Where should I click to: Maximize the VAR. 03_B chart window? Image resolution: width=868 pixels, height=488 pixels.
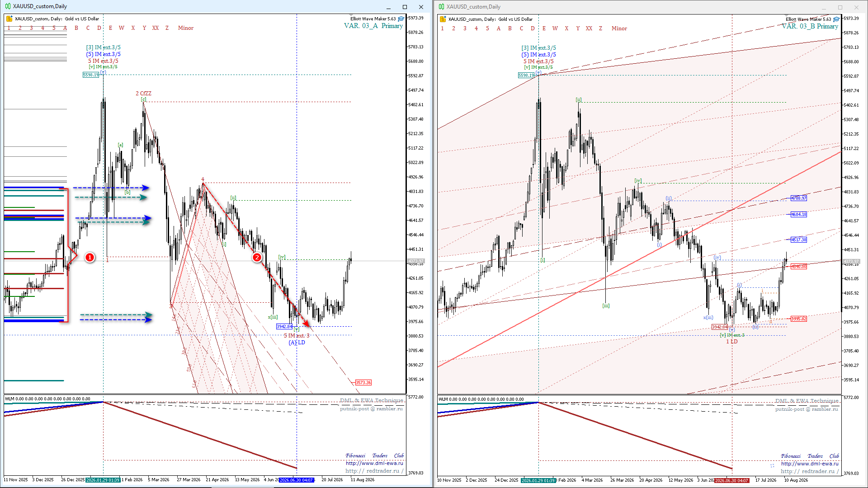point(840,7)
